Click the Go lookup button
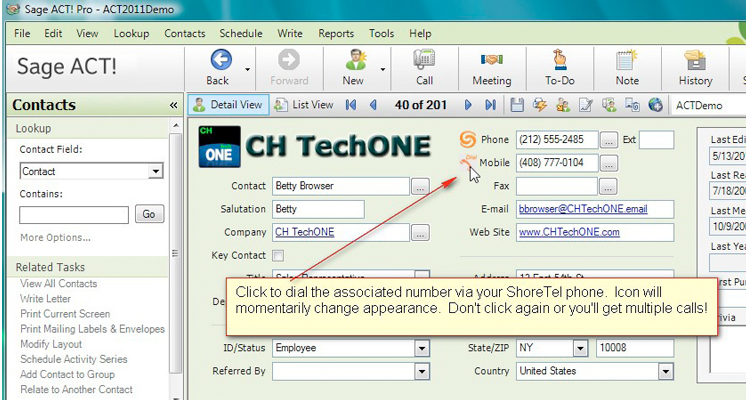 pos(149,214)
